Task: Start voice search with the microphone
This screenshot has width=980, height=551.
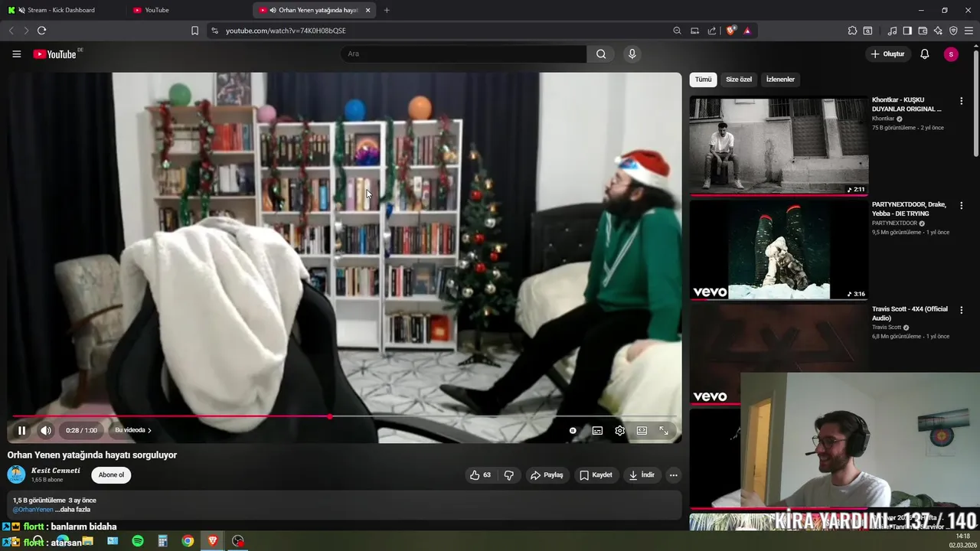Action: (632, 54)
